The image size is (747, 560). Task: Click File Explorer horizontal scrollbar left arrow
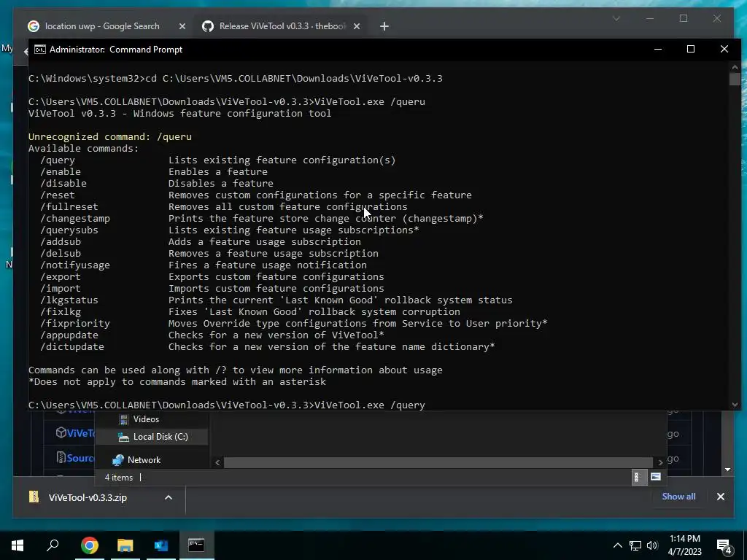[x=217, y=462]
